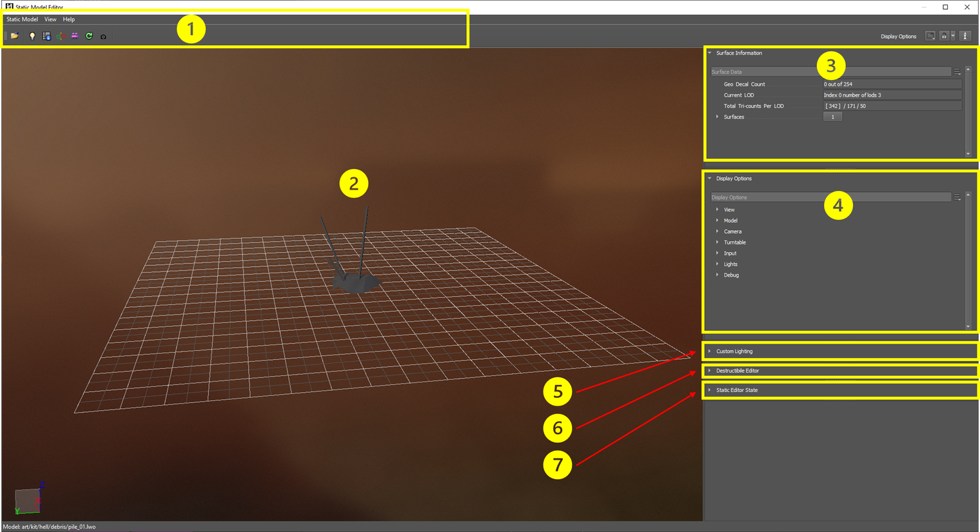Expand the Lights options group
This screenshot has height=532, width=980.
pos(717,264)
